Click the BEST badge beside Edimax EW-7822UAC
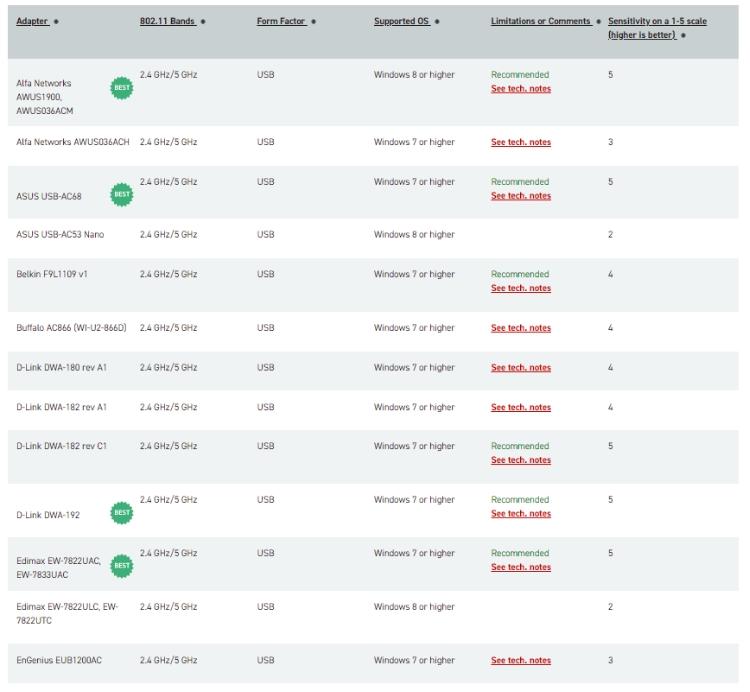The image size is (750, 692). 121,565
